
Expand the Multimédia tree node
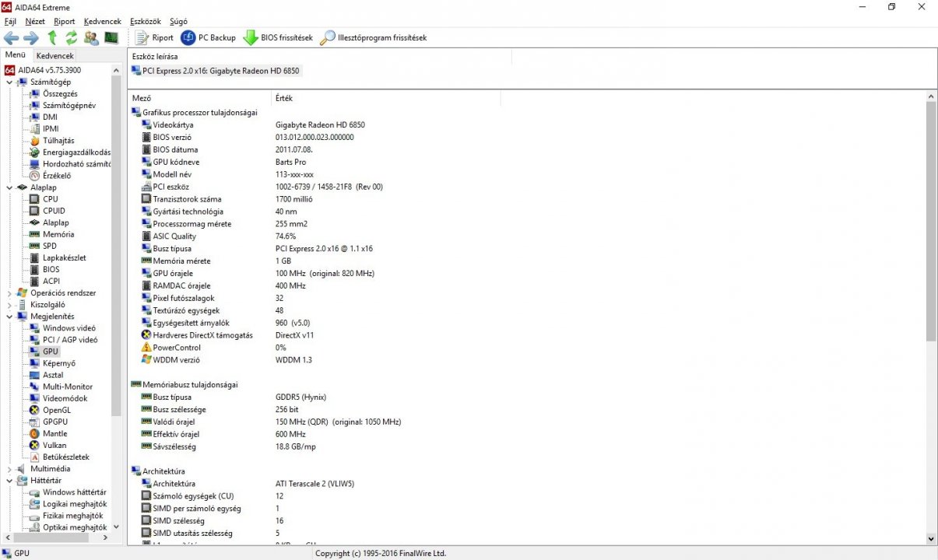point(9,469)
